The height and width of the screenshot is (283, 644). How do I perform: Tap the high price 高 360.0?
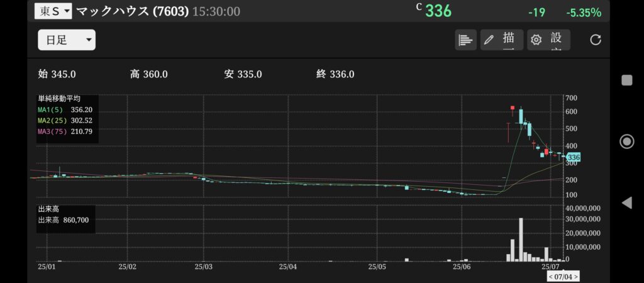[148, 74]
